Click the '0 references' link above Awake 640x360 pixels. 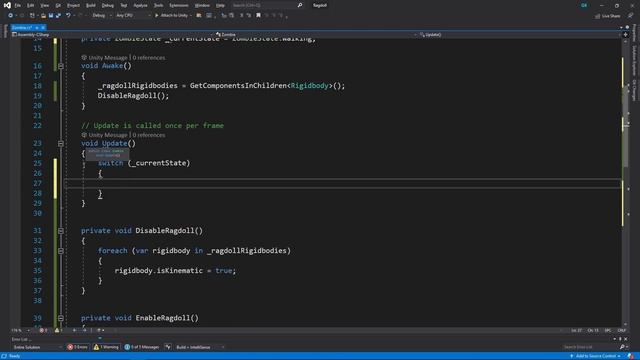(149, 58)
